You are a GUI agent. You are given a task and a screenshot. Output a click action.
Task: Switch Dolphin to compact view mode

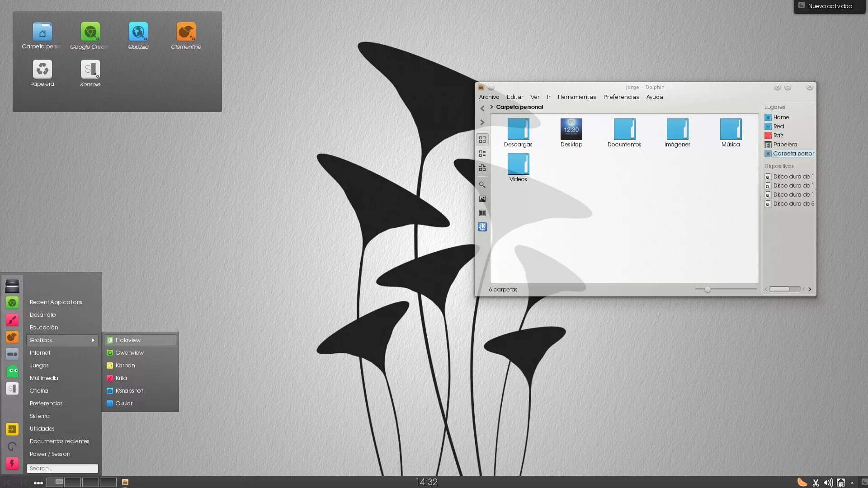pyautogui.click(x=482, y=154)
